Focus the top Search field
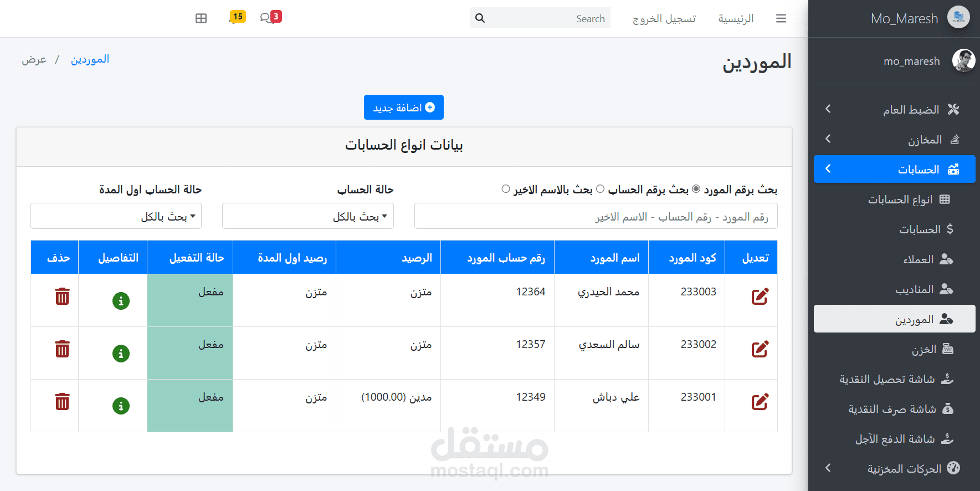This screenshot has width=980, height=491. [x=548, y=18]
